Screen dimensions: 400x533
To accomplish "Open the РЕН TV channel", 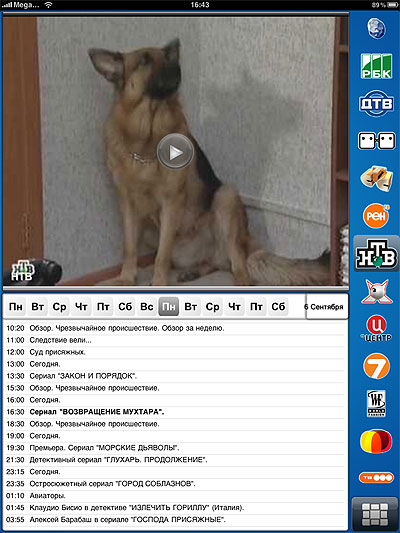I will (x=376, y=216).
